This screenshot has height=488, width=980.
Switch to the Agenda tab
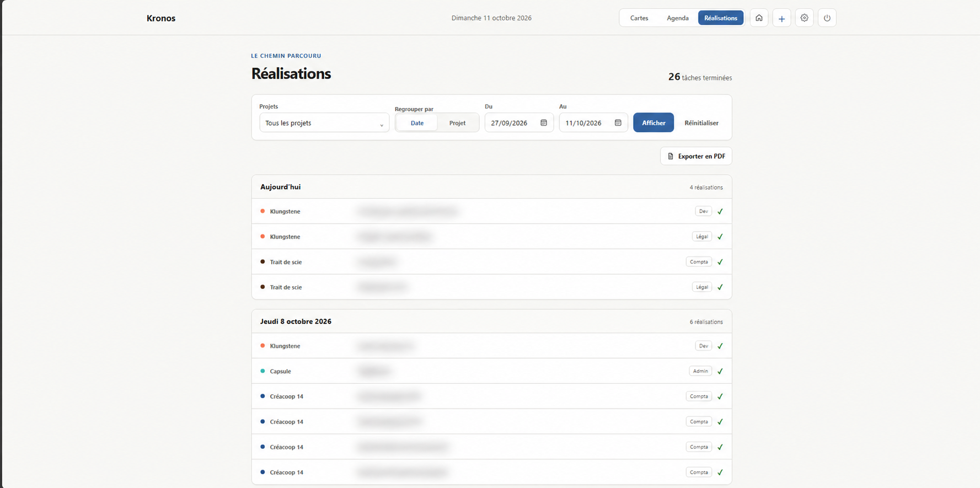(677, 18)
